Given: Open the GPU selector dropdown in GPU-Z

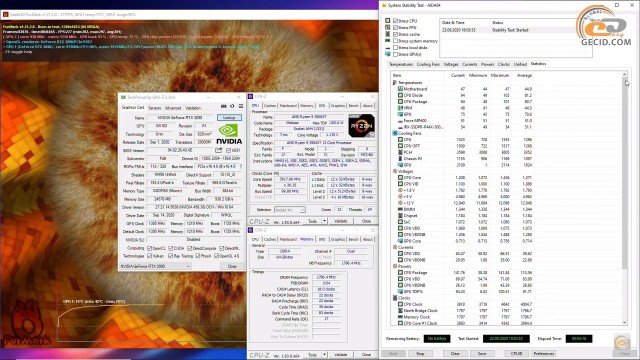Looking at the screenshot, I should (x=156, y=266).
